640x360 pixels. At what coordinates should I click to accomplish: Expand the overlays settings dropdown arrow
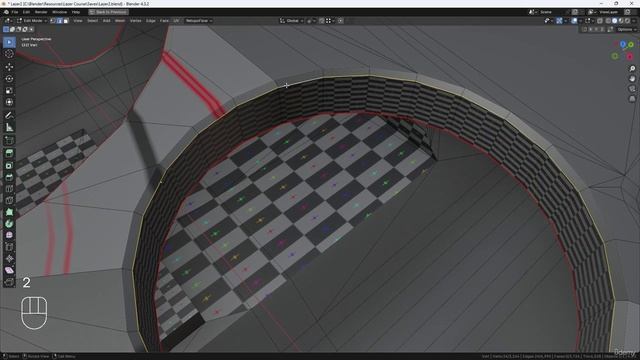(581, 20)
